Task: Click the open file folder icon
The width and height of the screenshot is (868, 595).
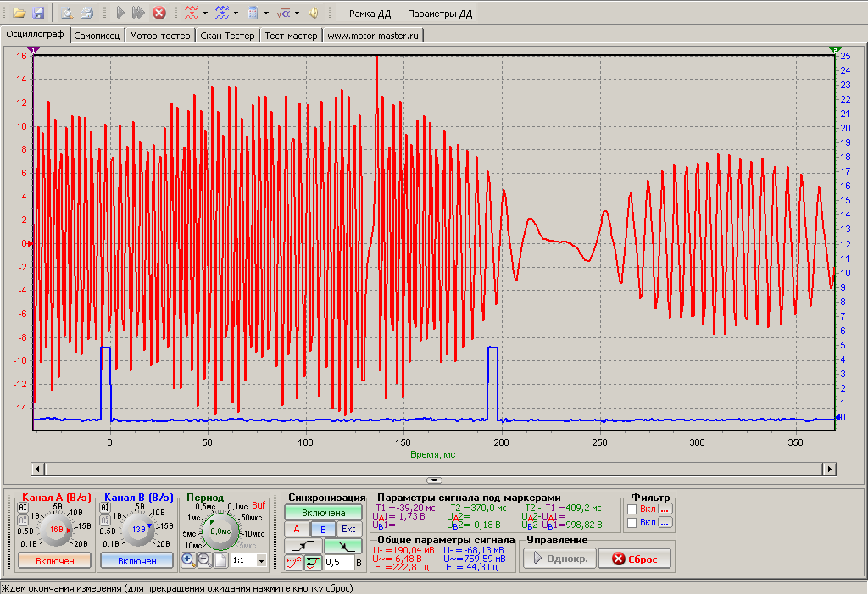Action: click(x=19, y=13)
